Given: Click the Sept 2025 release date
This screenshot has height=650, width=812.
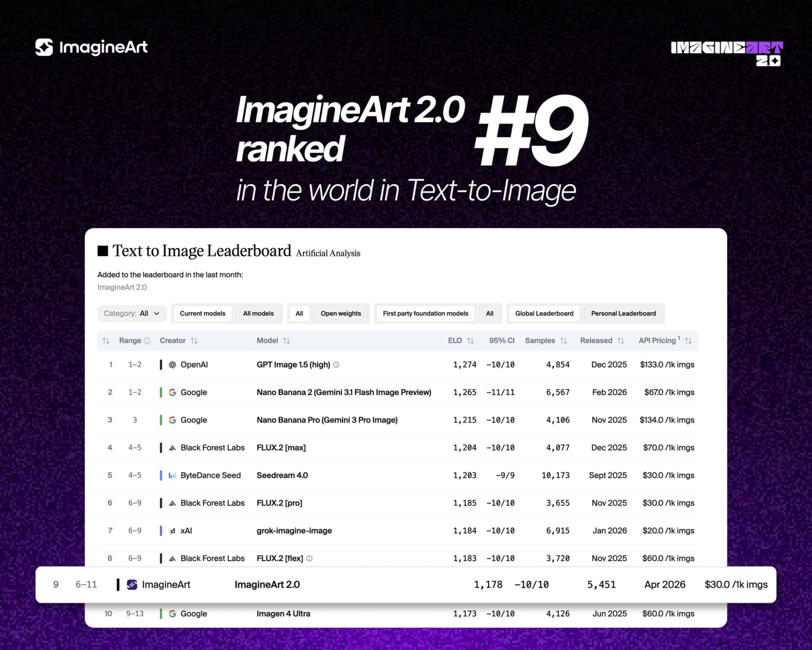Looking at the screenshot, I should pyautogui.click(x=608, y=475).
